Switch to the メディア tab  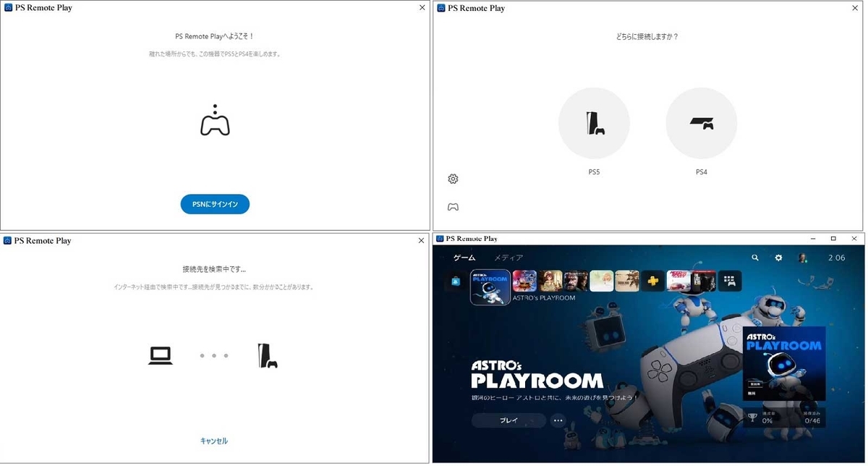tap(509, 258)
